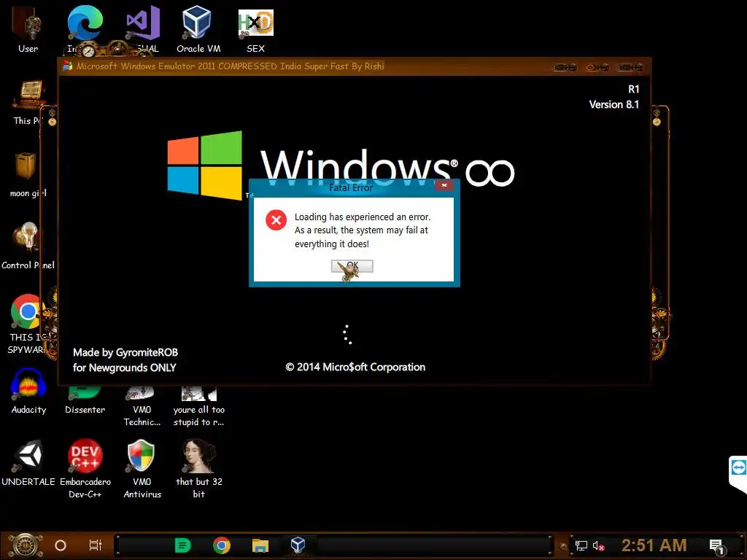
Task: Click the 'Fatal Error' dialog title
Action: (x=351, y=187)
